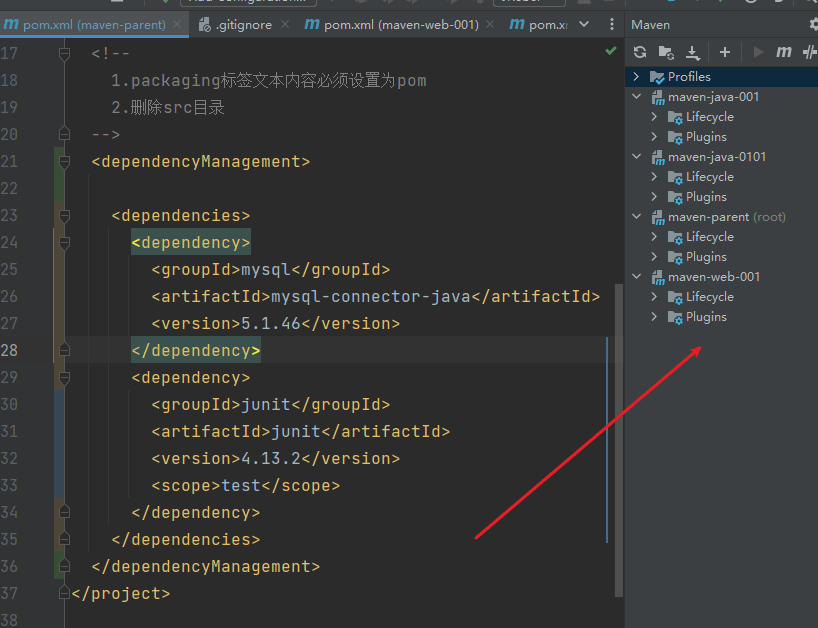This screenshot has height=628, width=818.
Task: Download sources and documentation icon
Action: (693, 52)
